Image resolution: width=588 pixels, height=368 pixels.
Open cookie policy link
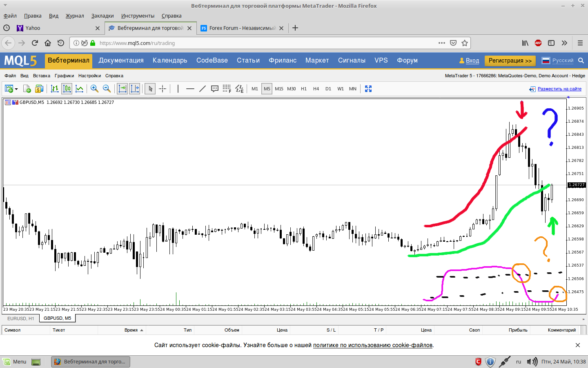pyautogui.click(x=373, y=345)
